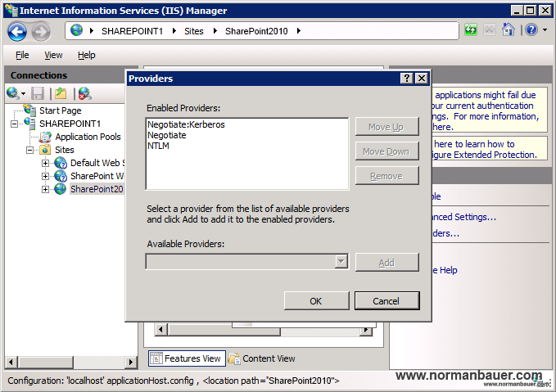
Task: Click the Providers dialog help question button
Action: [x=407, y=78]
